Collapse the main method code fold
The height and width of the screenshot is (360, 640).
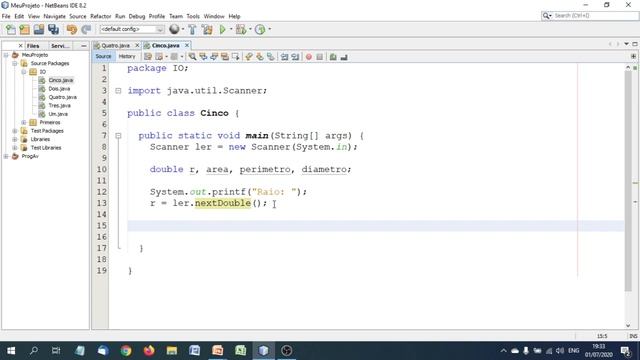click(x=118, y=136)
